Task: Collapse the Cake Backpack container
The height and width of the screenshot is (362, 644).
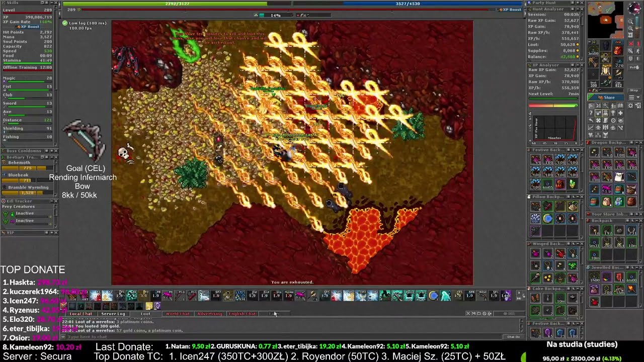Action: point(578,289)
